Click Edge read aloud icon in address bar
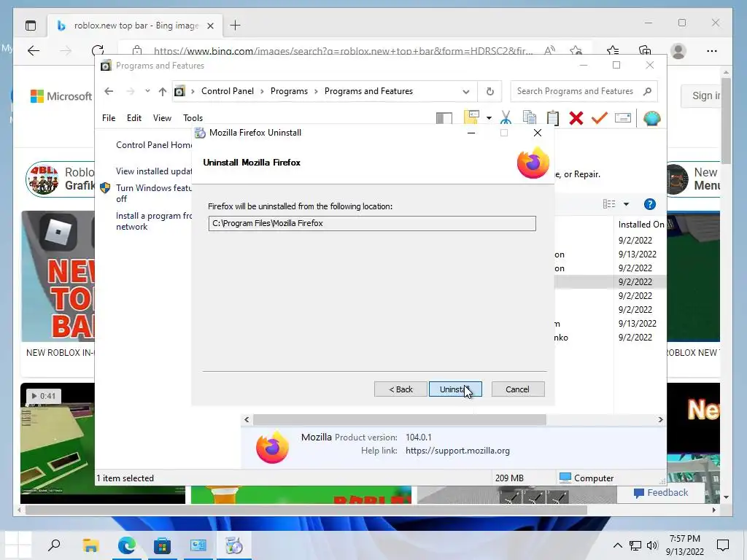The image size is (747, 560). (549, 50)
